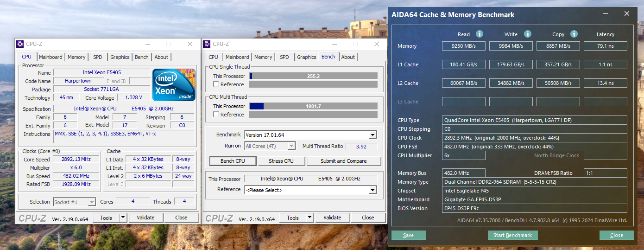Image resolution: width=644 pixels, height=250 pixels.
Task: Click the Motherboard Gigabyte GA-EP45-DS3P field
Action: 535,199
